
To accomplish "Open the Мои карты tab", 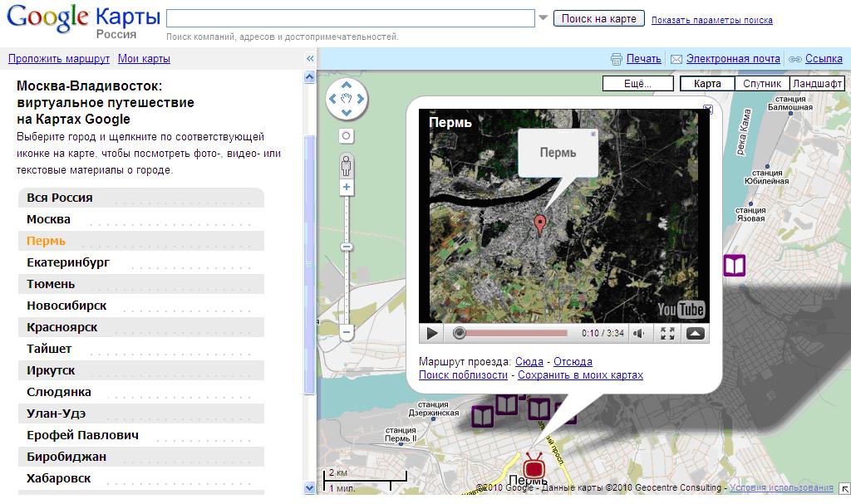I will click(x=144, y=59).
